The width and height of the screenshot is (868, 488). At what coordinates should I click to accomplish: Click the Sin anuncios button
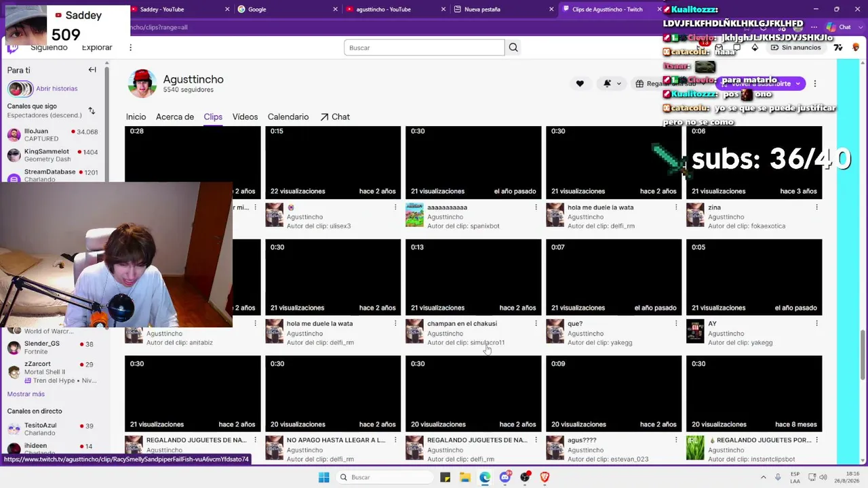click(x=795, y=47)
